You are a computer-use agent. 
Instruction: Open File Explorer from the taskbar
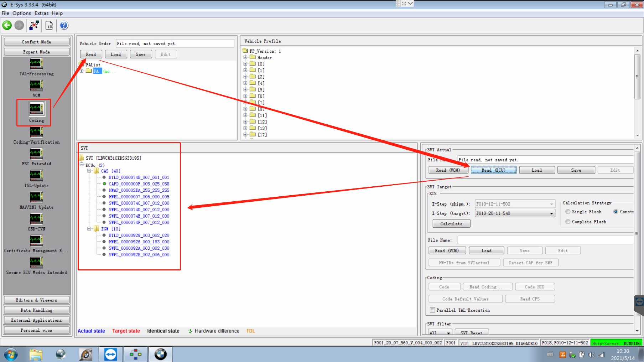pos(36,355)
